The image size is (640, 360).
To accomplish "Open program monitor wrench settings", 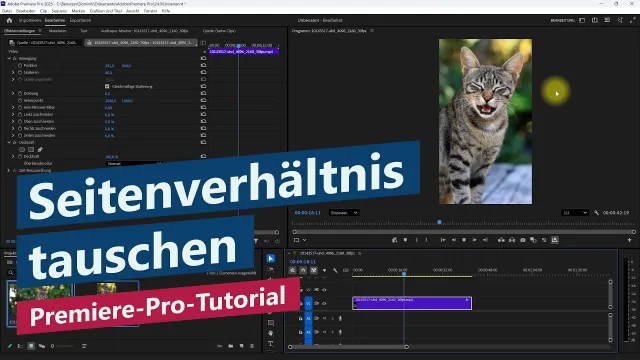I will (x=597, y=213).
